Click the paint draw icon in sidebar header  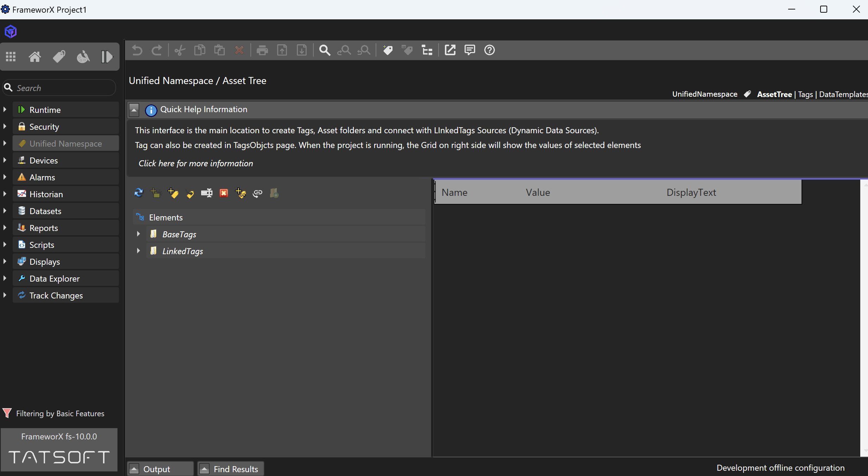pyautogui.click(x=83, y=57)
